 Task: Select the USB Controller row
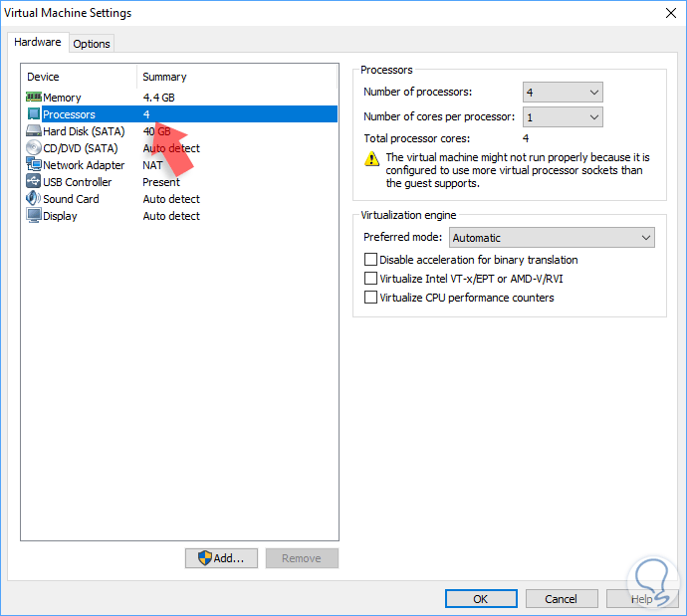point(181,182)
